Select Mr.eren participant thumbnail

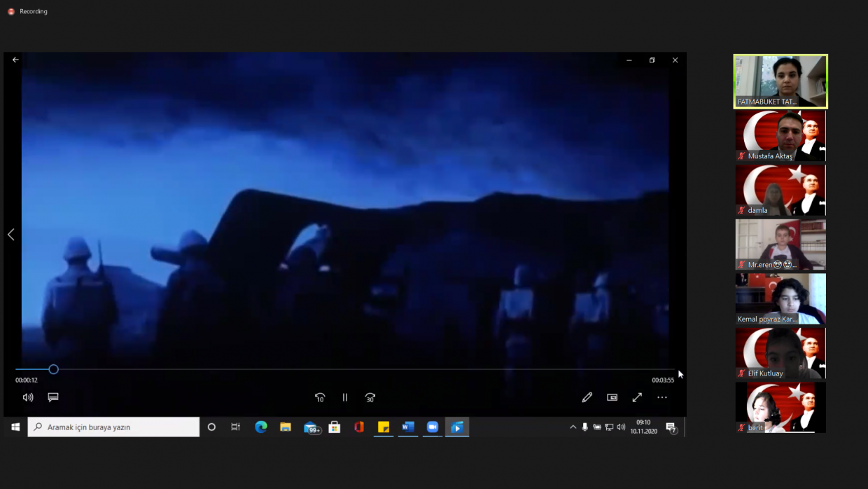780,245
